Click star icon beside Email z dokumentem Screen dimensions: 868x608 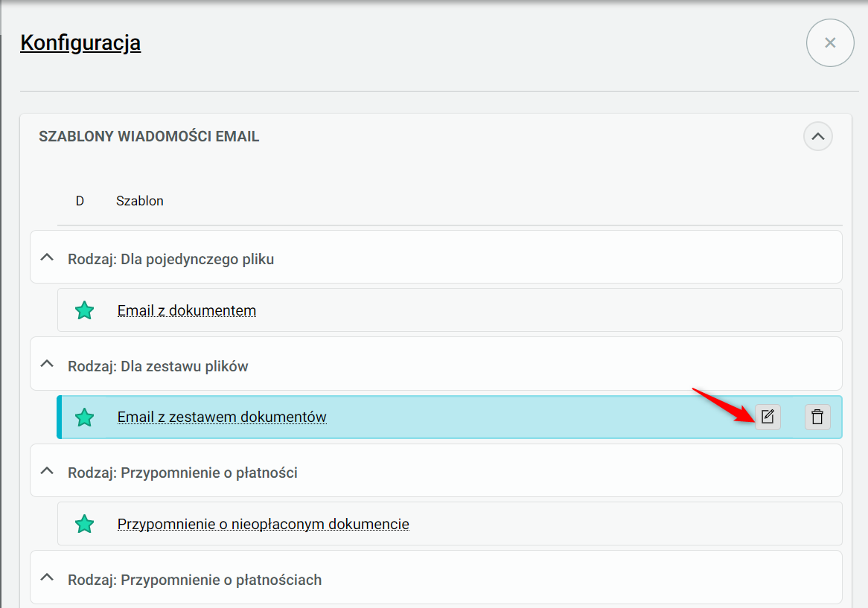click(85, 310)
